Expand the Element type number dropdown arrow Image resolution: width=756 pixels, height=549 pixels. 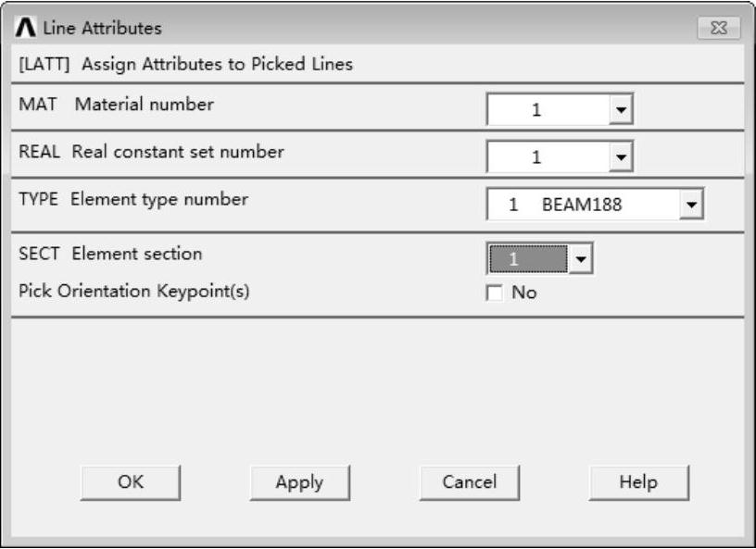pyautogui.click(x=691, y=205)
